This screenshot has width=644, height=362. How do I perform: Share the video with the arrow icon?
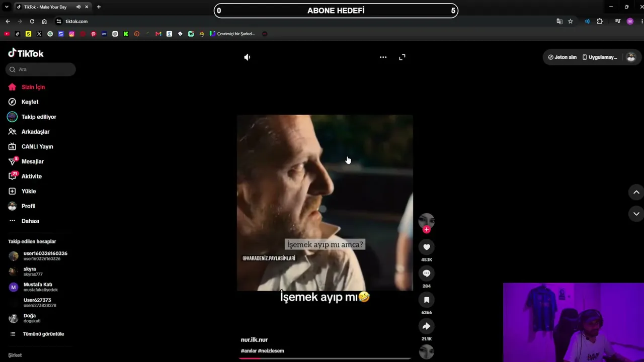pos(426,326)
